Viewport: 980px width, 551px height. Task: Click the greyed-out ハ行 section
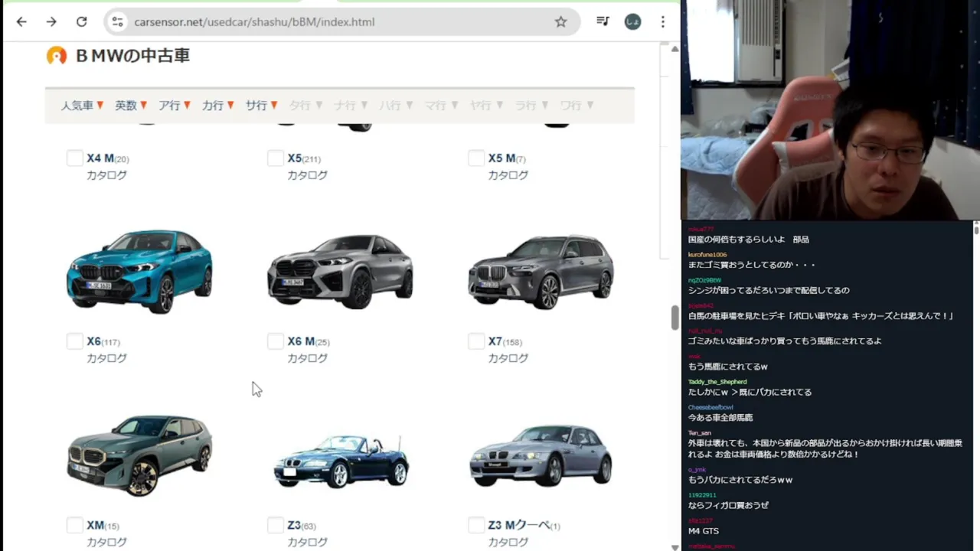[x=396, y=106]
